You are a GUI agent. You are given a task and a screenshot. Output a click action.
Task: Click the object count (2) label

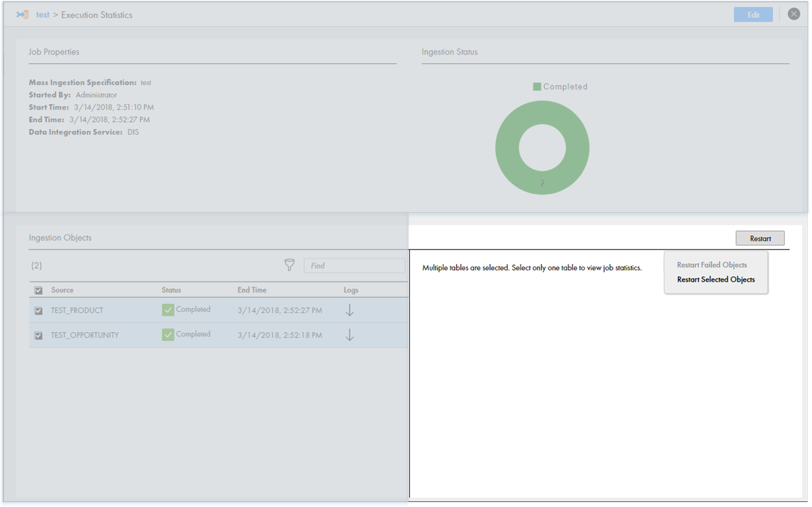[37, 266]
